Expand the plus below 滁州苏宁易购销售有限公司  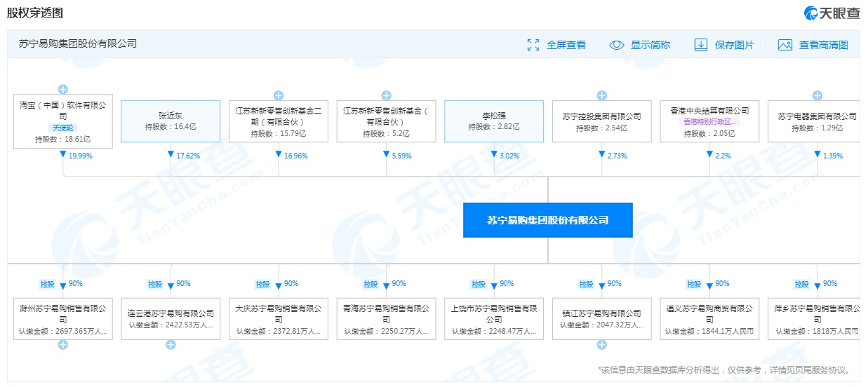(x=62, y=345)
